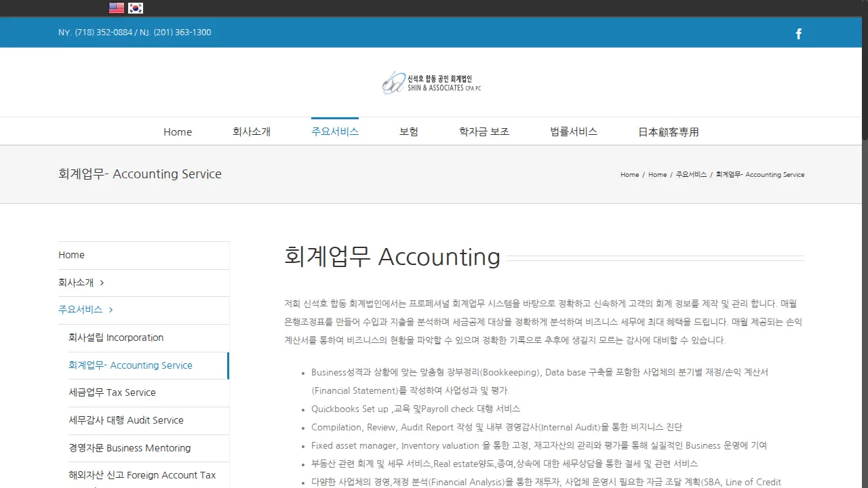
Task: Click the 주요서비스 breadcrumb link
Action: (691, 175)
